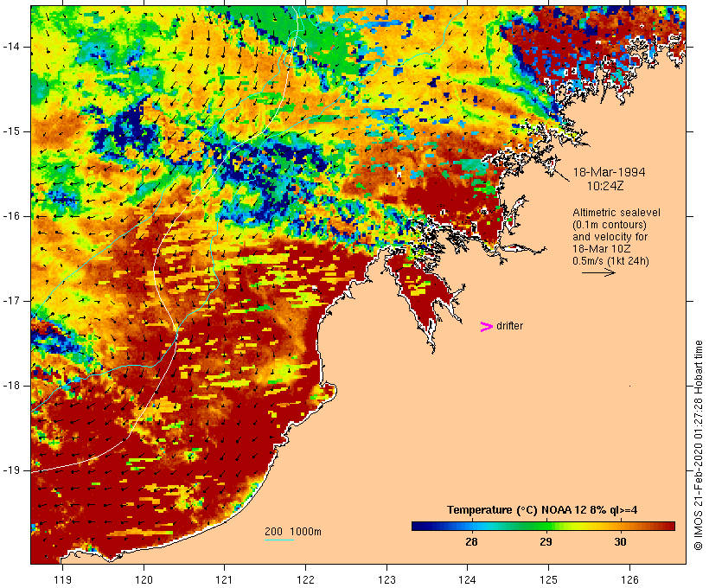Click the longitude axis label '119'
Viewport: 709px width, 588px height.
click(62, 579)
